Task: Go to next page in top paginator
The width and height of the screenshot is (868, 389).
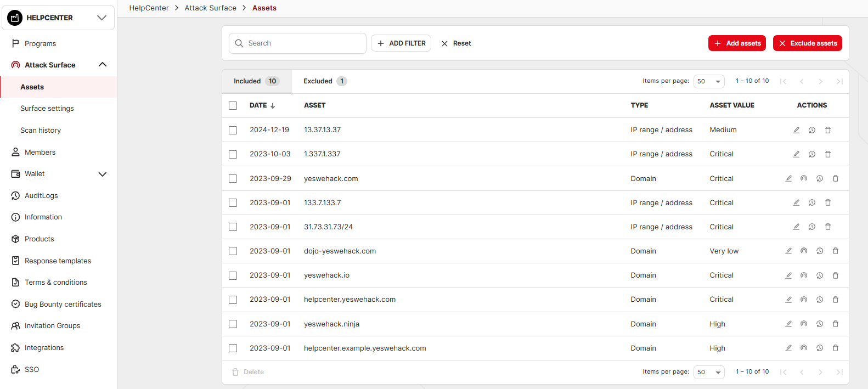Action: tap(820, 81)
